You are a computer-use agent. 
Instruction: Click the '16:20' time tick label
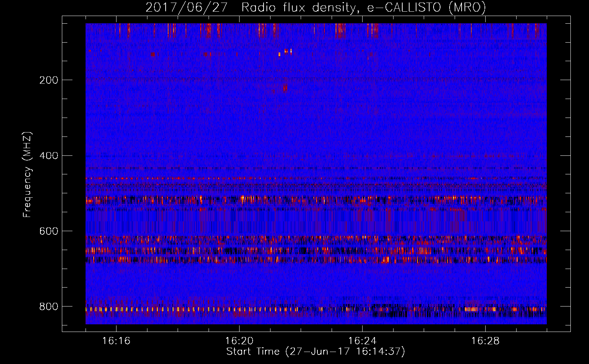[239, 341]
